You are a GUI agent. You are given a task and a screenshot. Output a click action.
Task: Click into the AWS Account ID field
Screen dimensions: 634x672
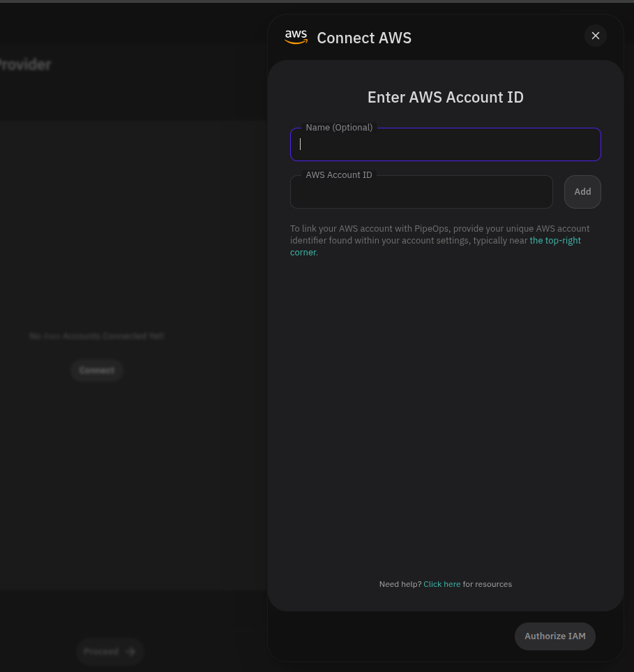pos(421,192)
